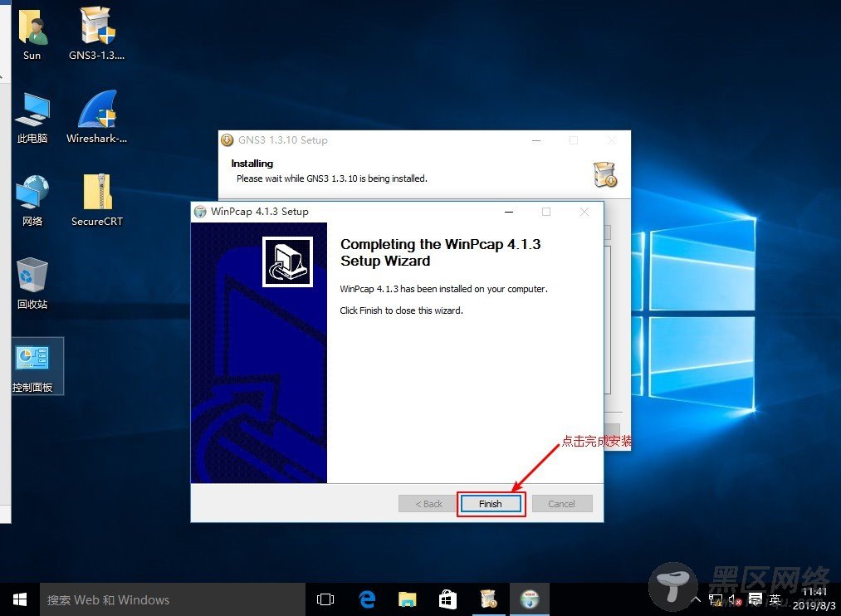This screenshot has width=841, height=616.
Task: Click the WinPcap Setup title bar icon
Action: [200, 212]
